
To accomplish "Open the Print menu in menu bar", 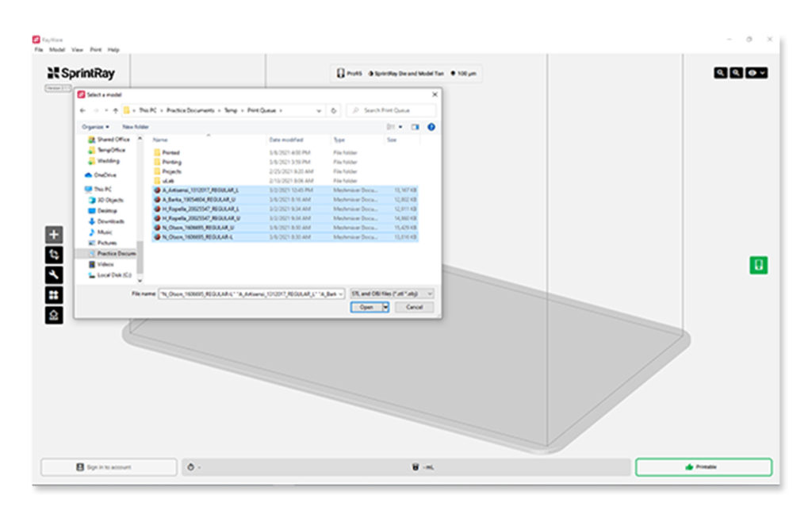I will tap(95, 49).
